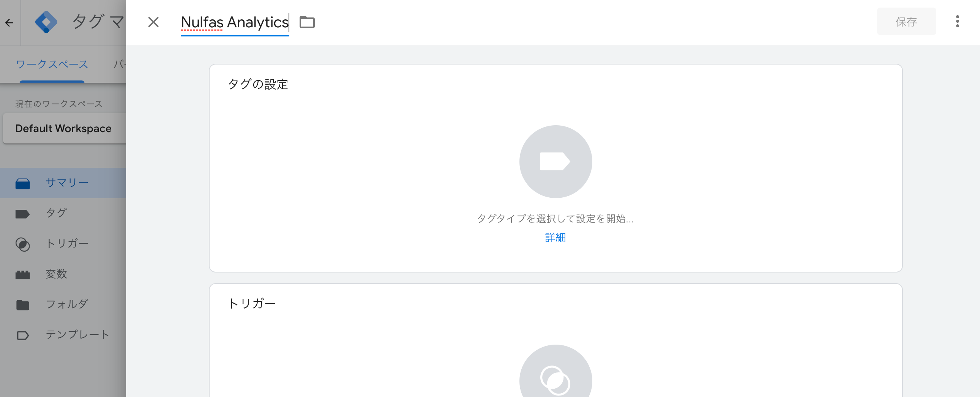Click the Nulfas Analytics tag name field

(235, 23)
